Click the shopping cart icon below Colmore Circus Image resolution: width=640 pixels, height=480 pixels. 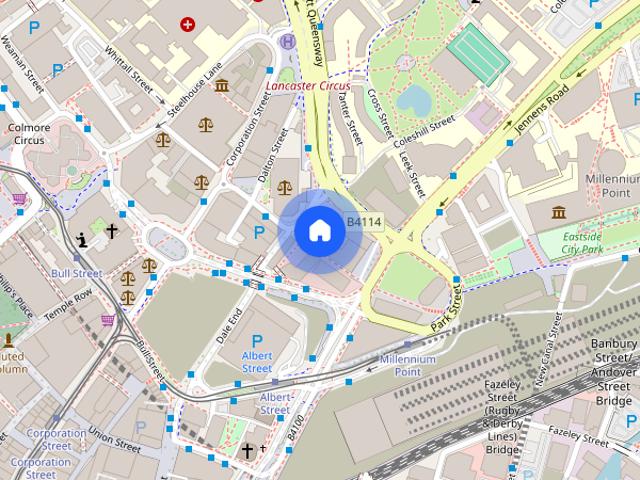click(x=19, y=199)
